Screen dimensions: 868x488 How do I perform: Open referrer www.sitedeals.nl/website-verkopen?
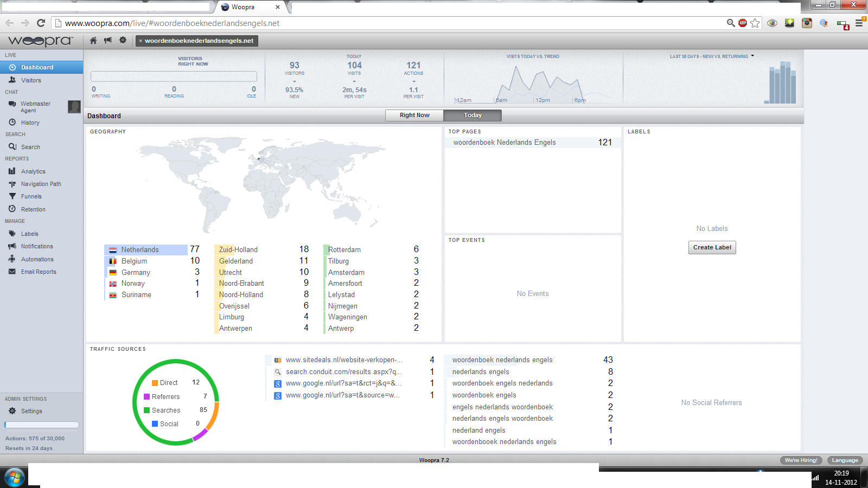pyautogui.click(x=344, y=359)
